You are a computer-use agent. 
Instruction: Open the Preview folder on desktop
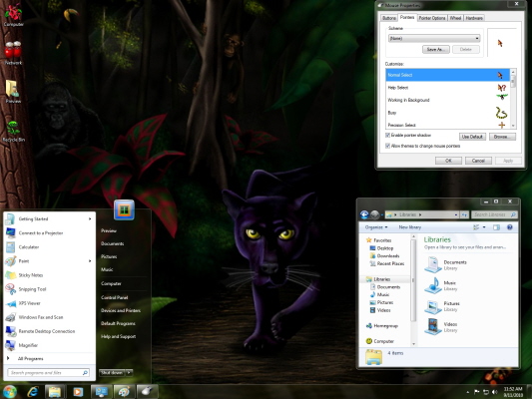(x=13, y=91)
